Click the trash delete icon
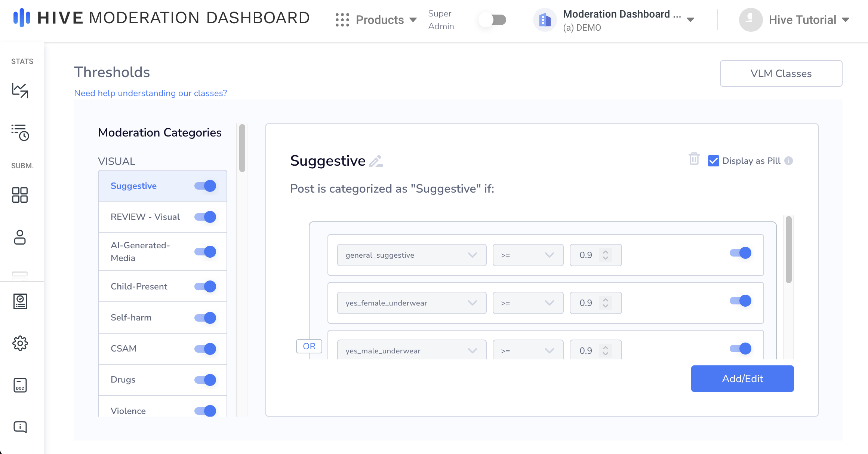Viewport: 868px width, 454px height. [x=694, y=159]
